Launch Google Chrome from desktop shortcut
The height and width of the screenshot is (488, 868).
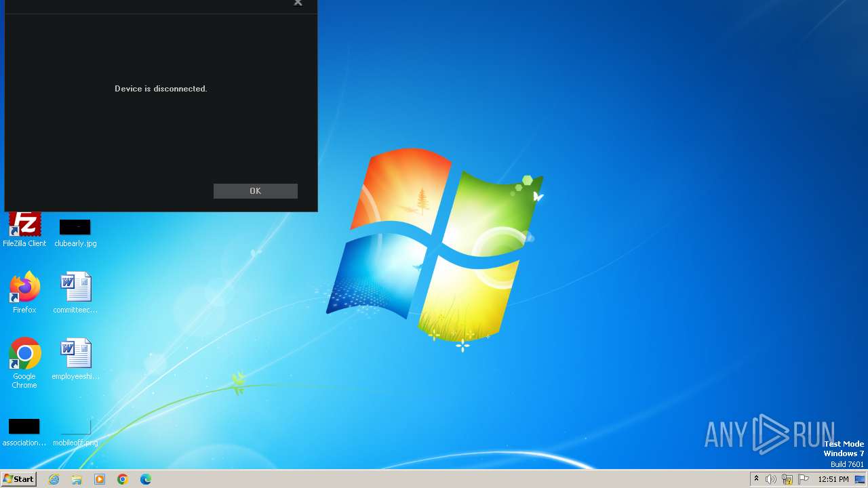(24, 363)
